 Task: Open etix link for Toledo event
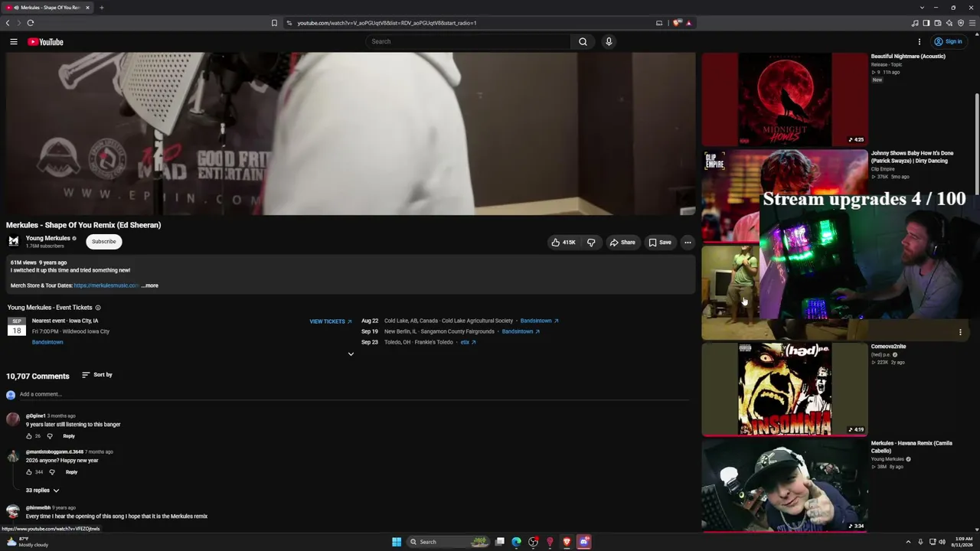(468, 343)
